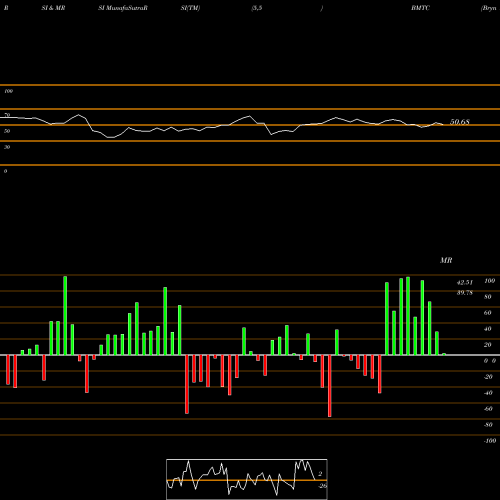Click the 42.51 value in the MR panel

(x=465, y=283)
